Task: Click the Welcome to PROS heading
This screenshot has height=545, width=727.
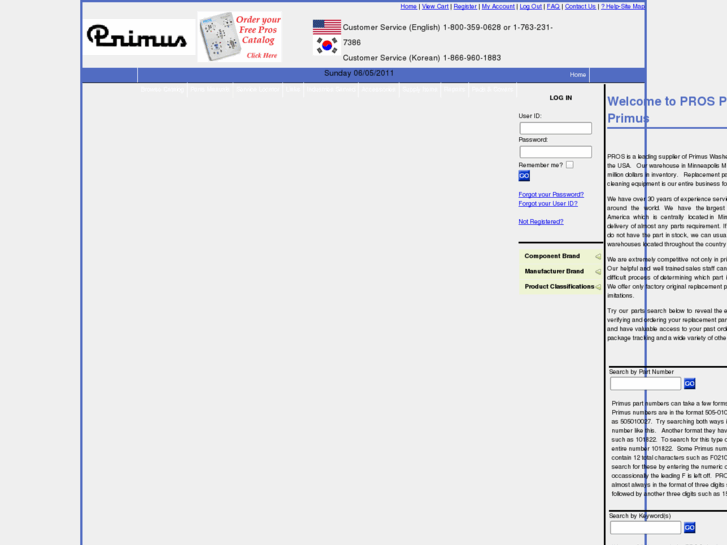Action: 667,109
